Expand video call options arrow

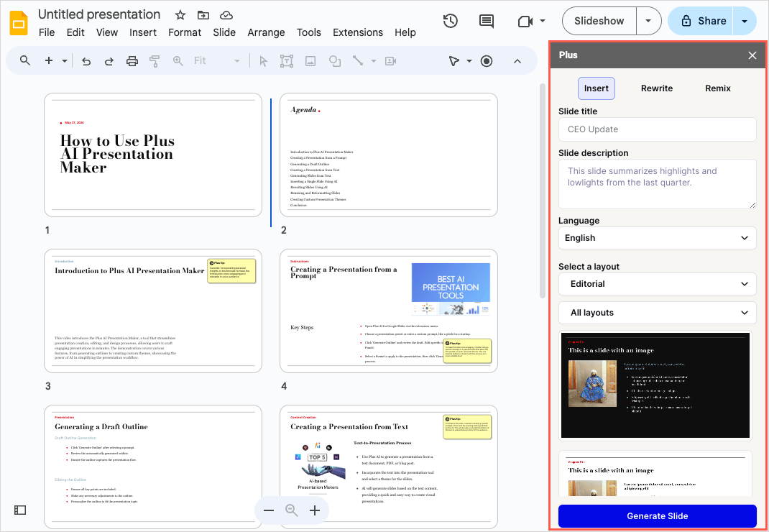543,21
